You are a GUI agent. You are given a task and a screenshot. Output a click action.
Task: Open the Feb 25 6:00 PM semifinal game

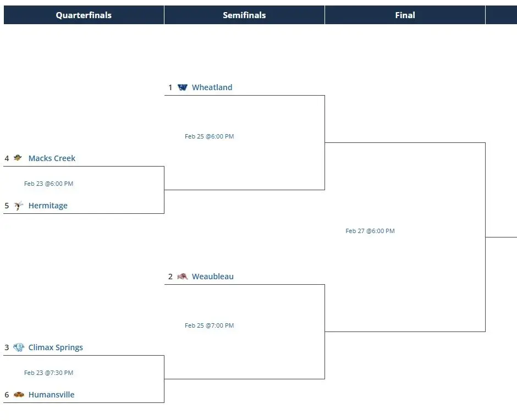(x=209, y=136)
